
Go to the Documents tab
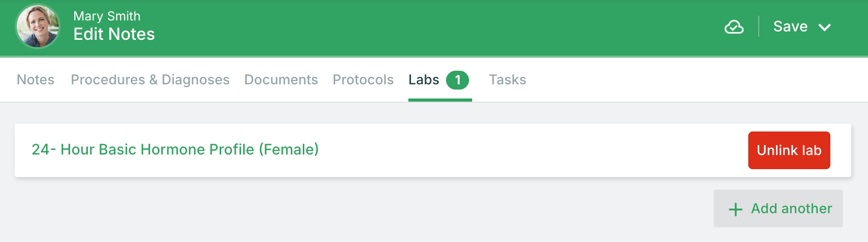(x=281, y=80)
